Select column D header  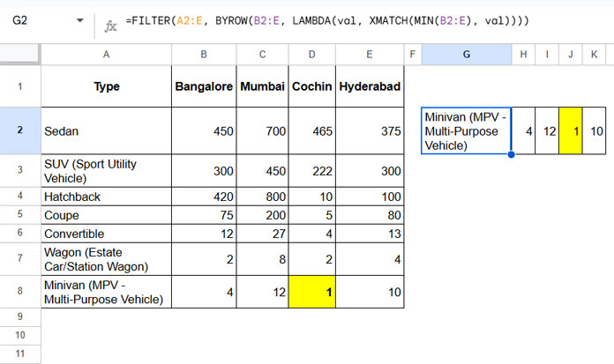click(311, 55)
